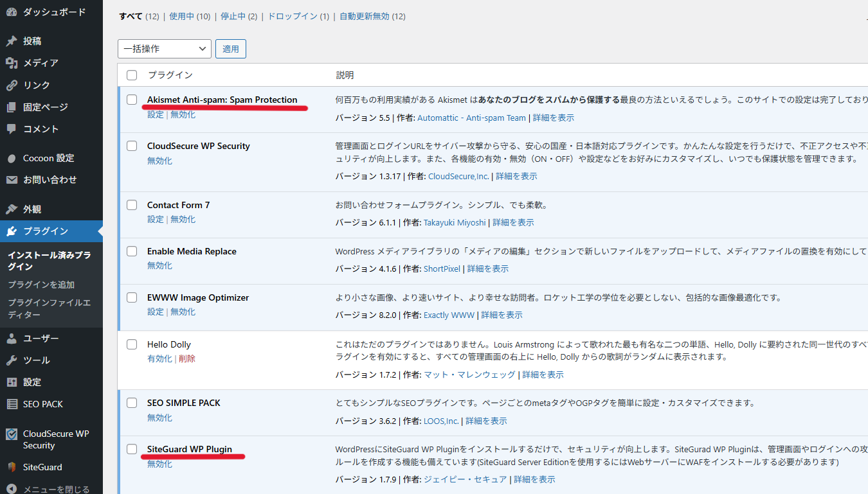Open Automattic - Anti-spam Team author link
Image resolution: width=868 pixels, height=494 pixels.
pyautogui.click(x=471, y=118)
